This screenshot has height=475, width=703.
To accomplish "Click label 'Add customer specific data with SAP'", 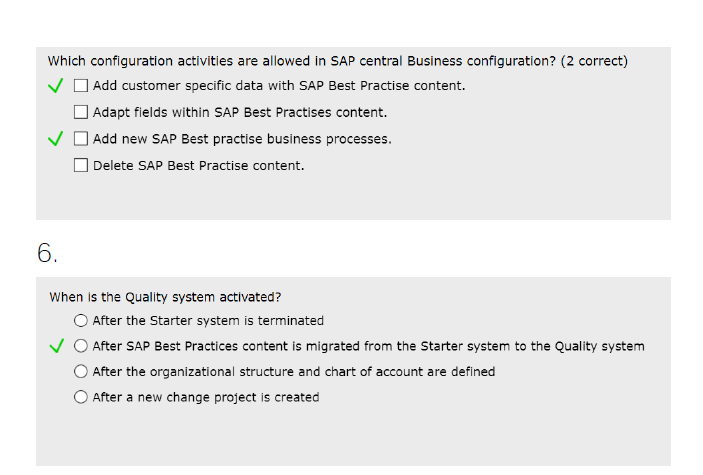I will point(279,86).
